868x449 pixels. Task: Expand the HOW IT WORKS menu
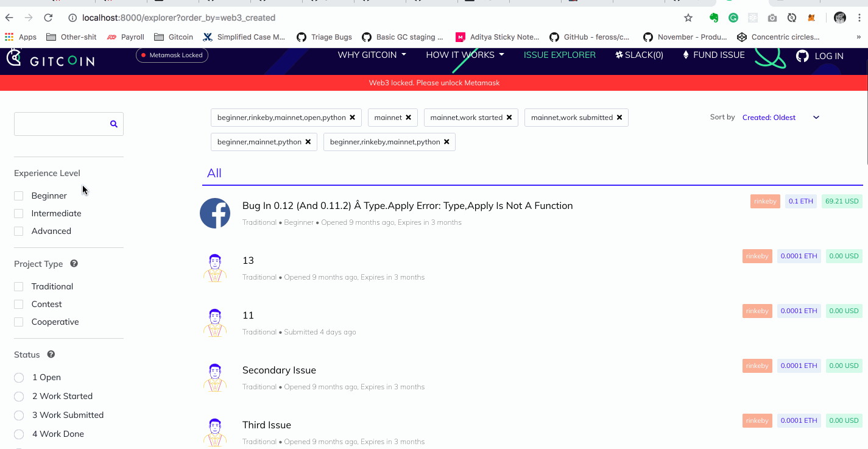point(465,55)
